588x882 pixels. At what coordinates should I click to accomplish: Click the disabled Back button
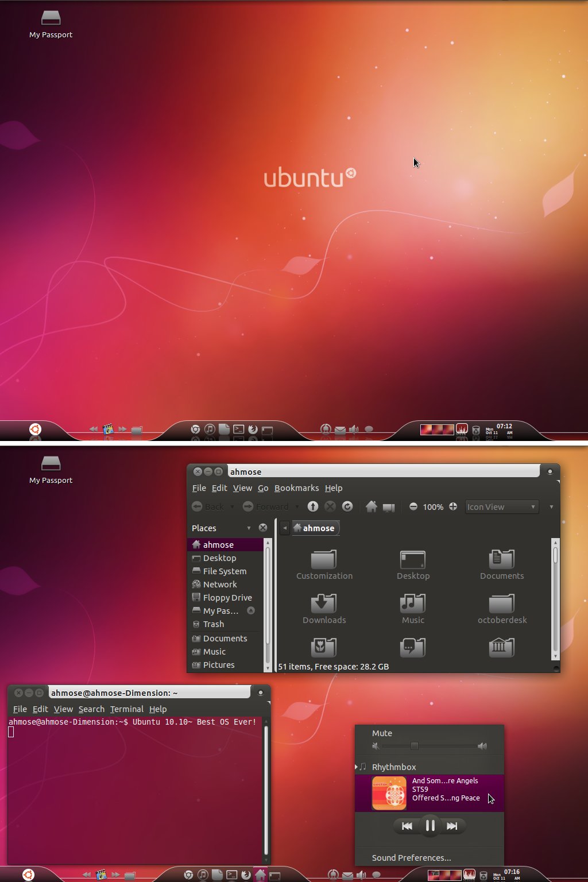(x=208, y=506)
